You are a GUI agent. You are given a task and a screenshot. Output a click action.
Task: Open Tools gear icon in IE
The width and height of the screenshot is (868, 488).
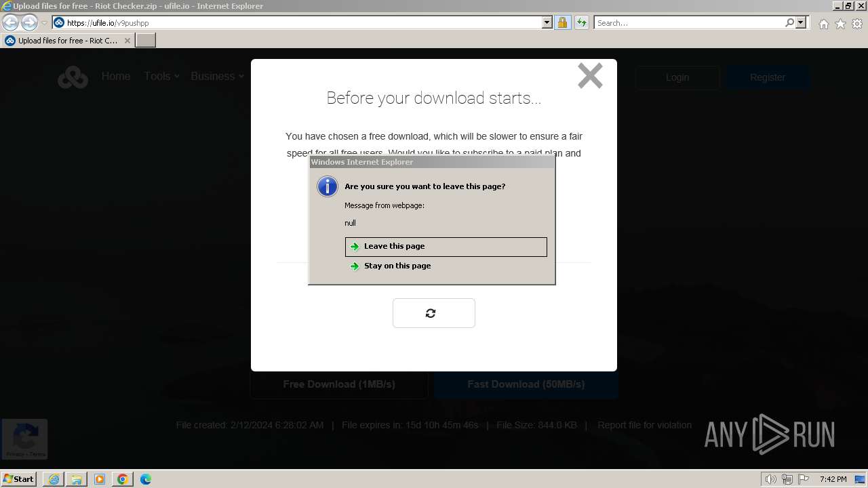click(x=857, y=24)
